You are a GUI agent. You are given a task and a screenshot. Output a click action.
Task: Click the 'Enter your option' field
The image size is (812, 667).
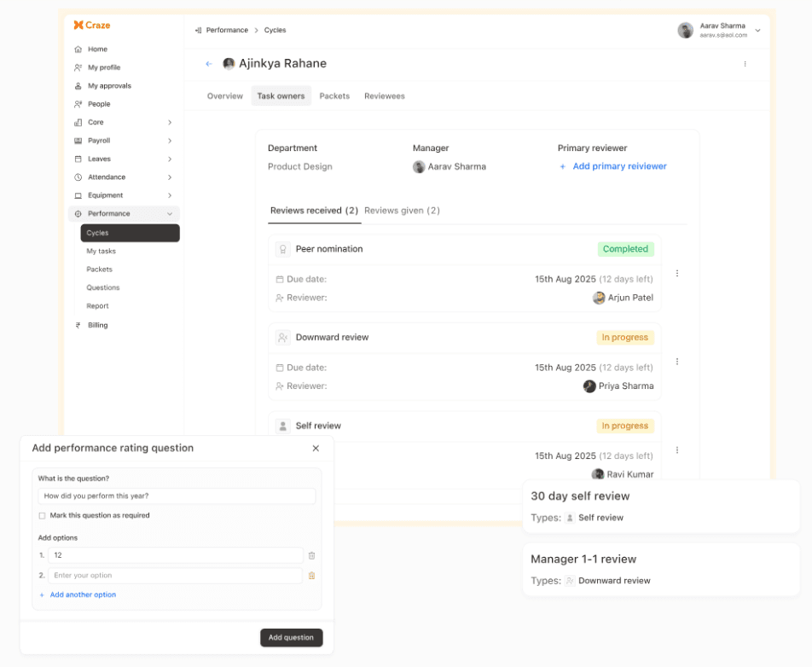point(175,576)
